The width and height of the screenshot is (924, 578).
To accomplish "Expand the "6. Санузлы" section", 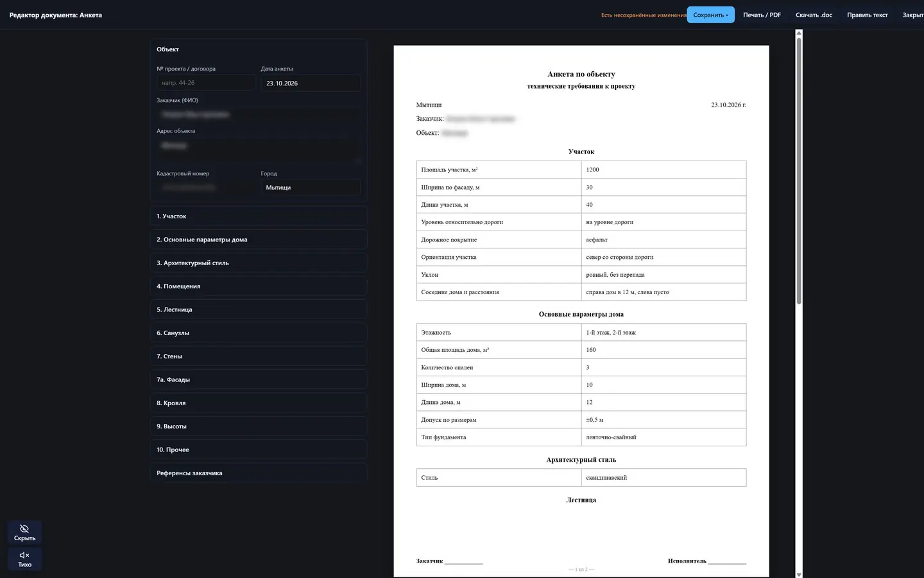I will [259, 333].
